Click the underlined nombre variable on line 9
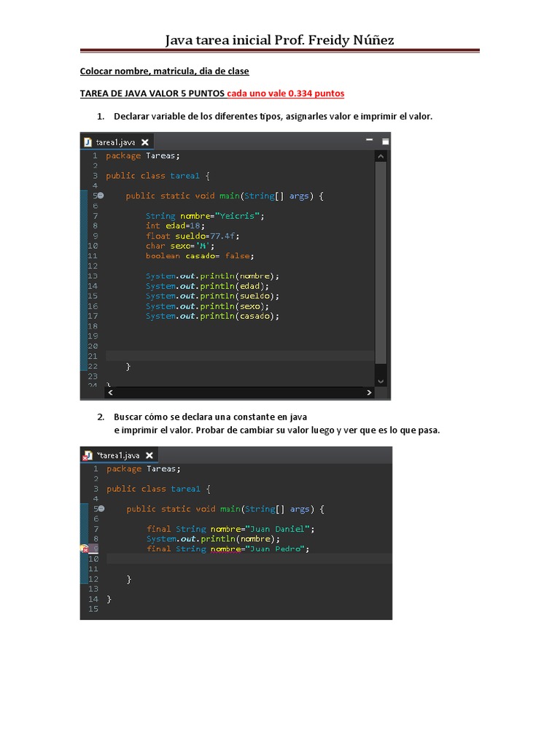 point(226,549)
